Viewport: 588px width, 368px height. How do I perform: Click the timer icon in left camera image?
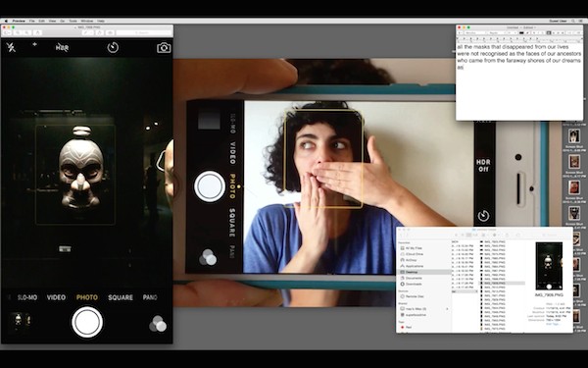tap(113, 47)
